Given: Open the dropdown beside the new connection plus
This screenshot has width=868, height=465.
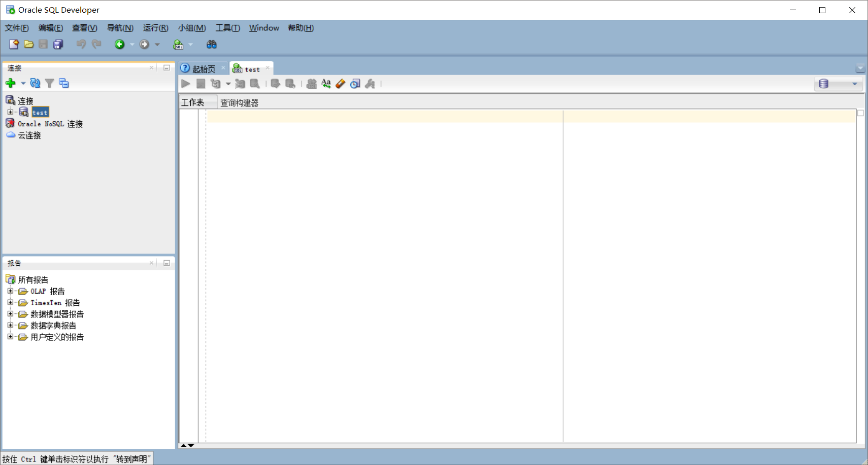Looking at the screenshot, I should tap(23, 83).
